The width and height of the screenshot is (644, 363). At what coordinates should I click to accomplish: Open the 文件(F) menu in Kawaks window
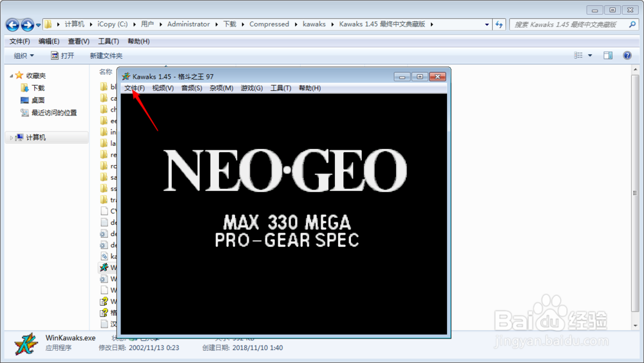tap(135, 88)
